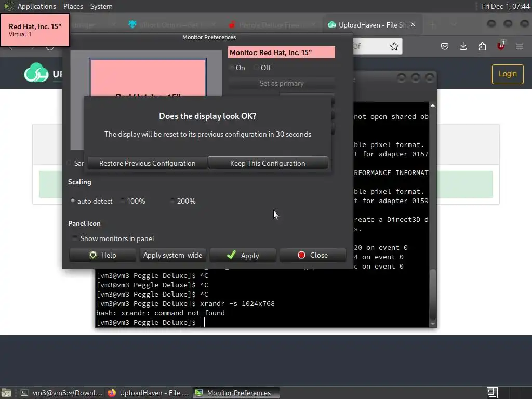Switch to terminal vm3@vm3 taskbar item

(62, 393)
